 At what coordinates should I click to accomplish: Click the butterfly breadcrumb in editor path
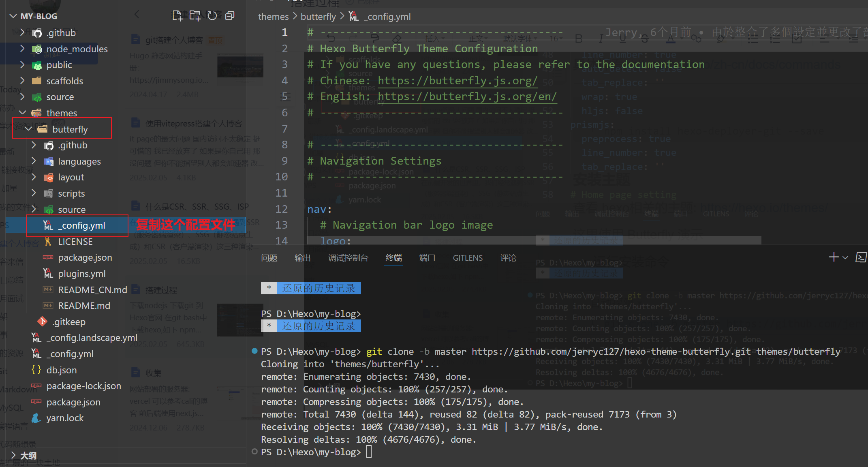318,17
